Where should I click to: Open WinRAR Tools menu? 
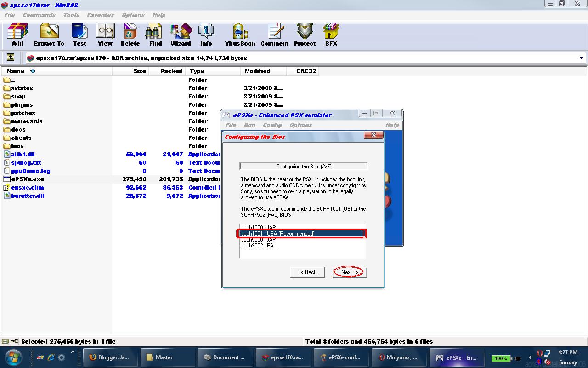71,15
